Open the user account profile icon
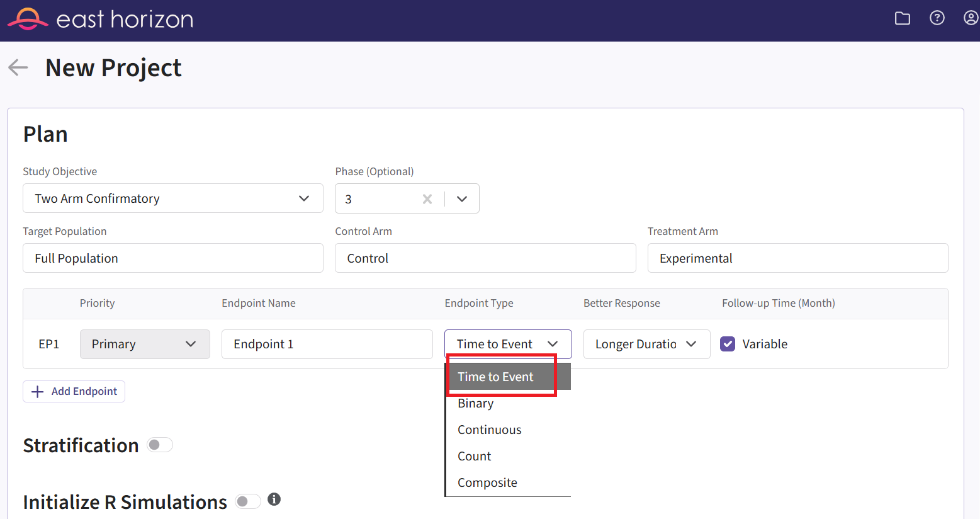The image size is (980, 519). pos(971,18)
